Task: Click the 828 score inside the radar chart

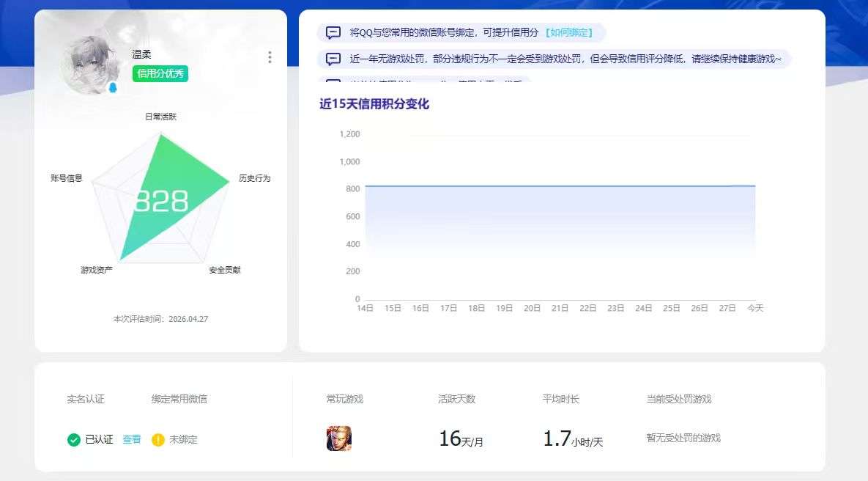Action: point(163,199)
